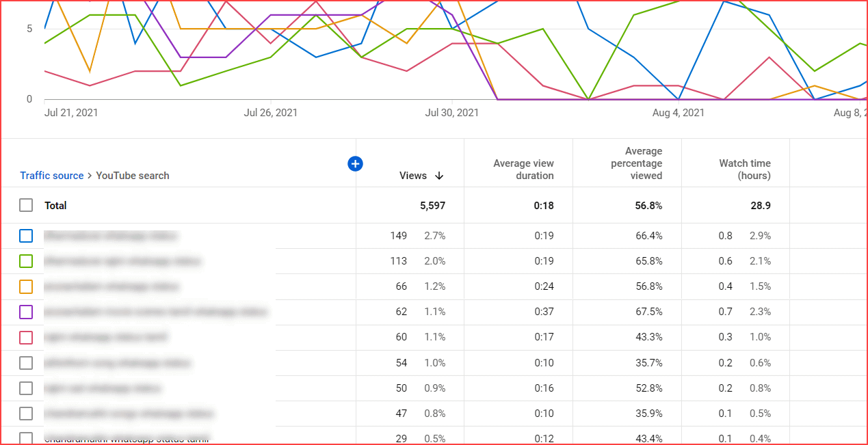
Task: Click the YouTube search breadcrumb item
Action: (x=132, y=176)
